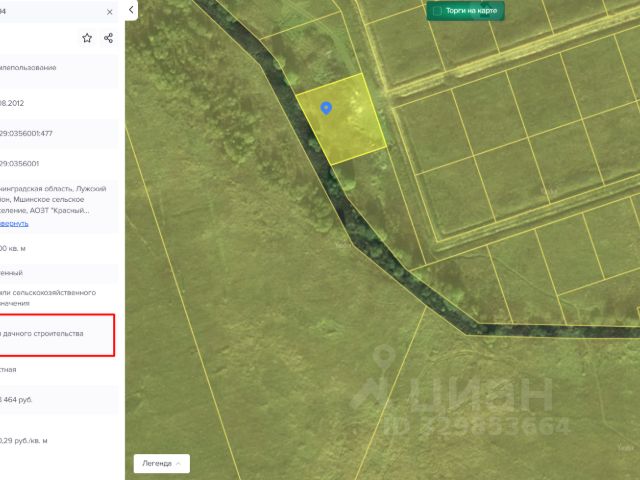Click the area row showing "кв. м"
The width and height of the screenshot is (640, 480).
click(13, 248)
